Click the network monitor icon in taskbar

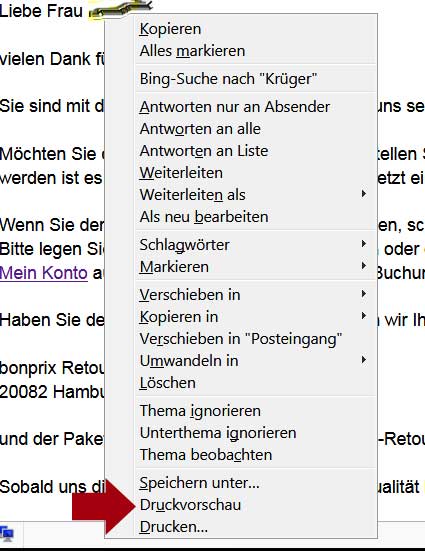7,533
